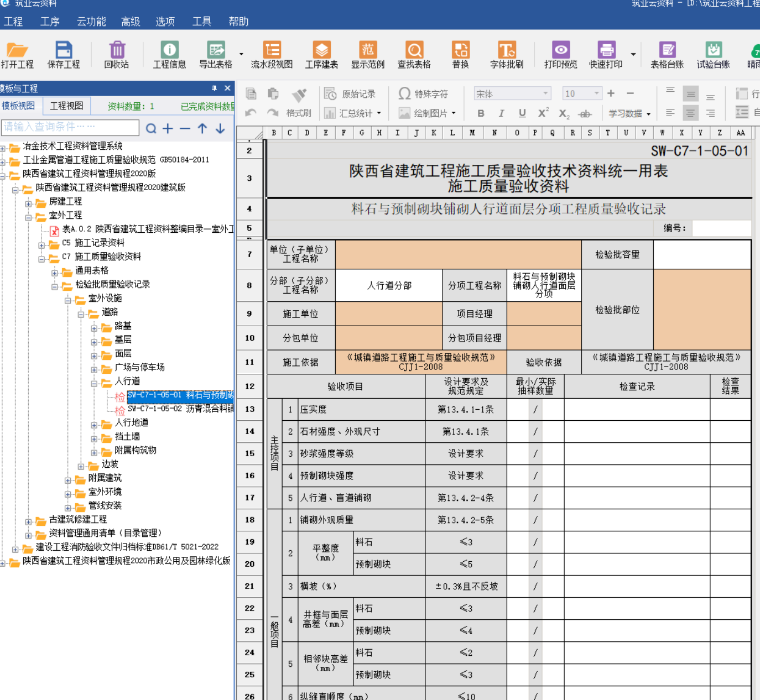Select column header M

click(472, 133)
